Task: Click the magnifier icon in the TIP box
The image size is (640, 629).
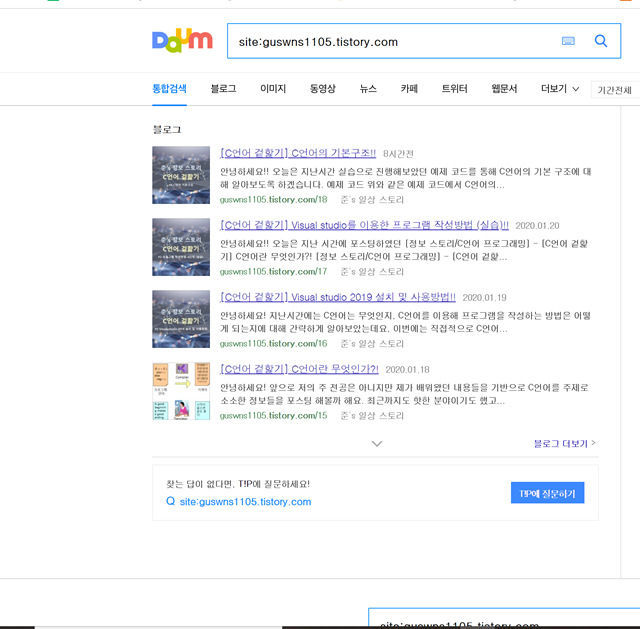Action: (171, 501)
